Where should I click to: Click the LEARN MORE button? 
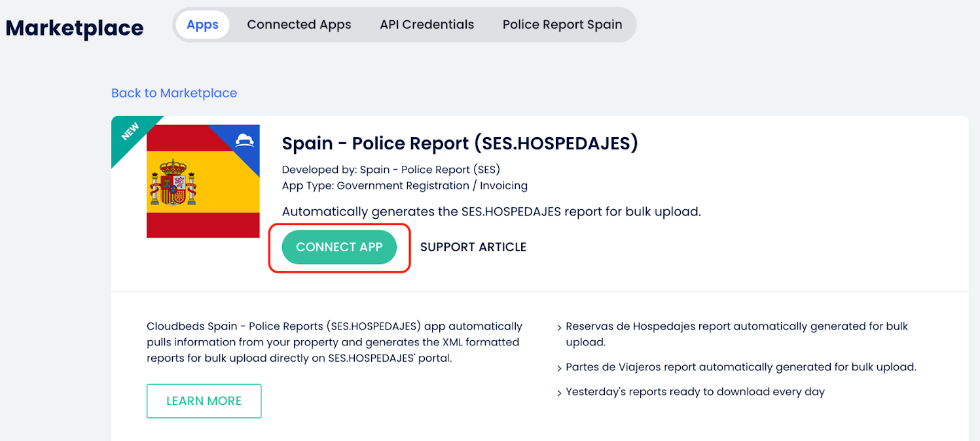coord(204,401)
